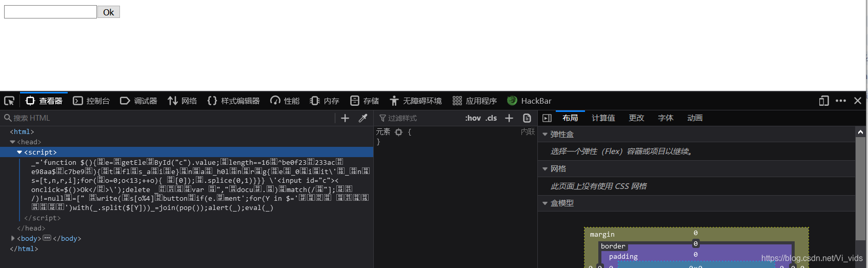This screenshot has width=868, height=268.
Task: Expand the body node
Action: tap(13, 239)
